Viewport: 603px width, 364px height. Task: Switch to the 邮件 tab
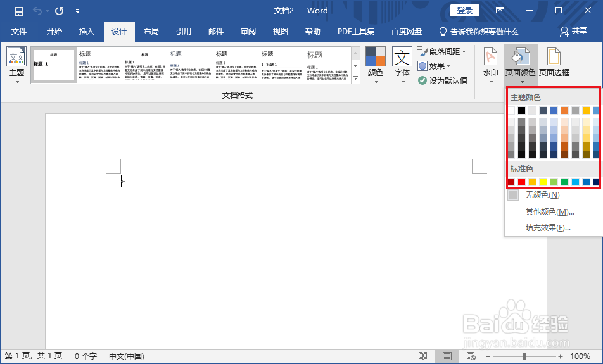coord(216,32)
